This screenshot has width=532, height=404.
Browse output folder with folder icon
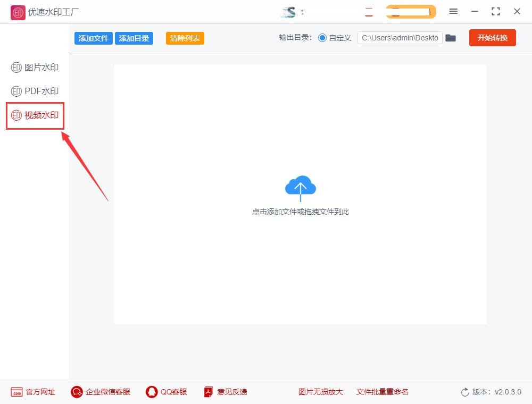[451, 38]
